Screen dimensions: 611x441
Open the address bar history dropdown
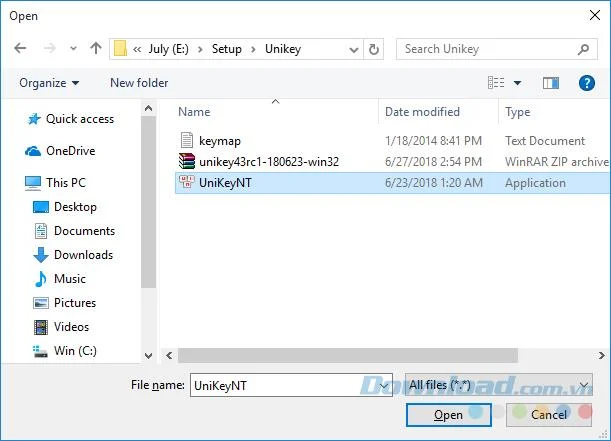tap(354, 49)
